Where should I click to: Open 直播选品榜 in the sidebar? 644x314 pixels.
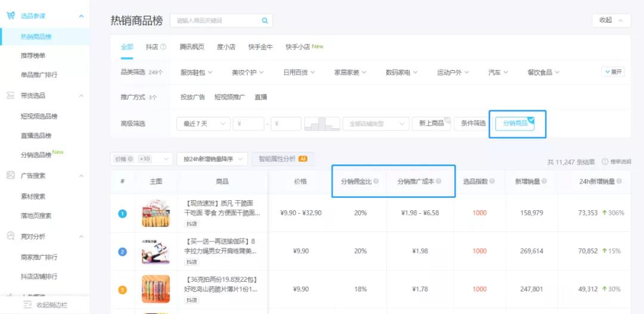(36, 135)
